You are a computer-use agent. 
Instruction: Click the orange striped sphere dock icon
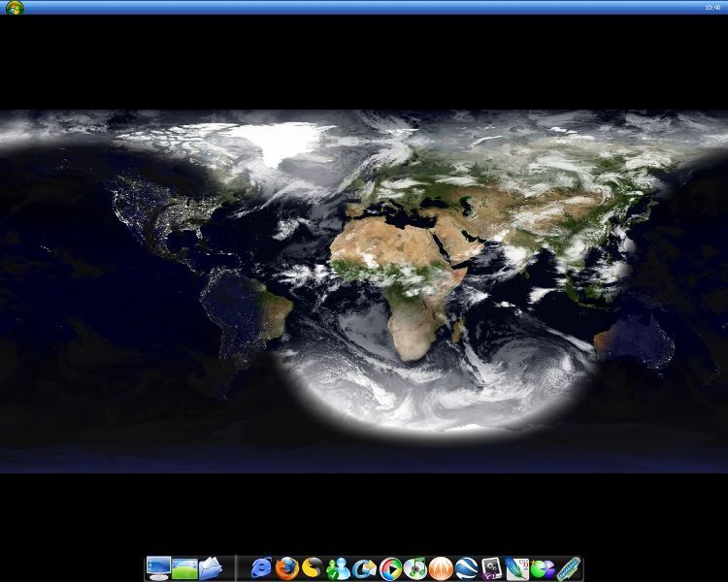click(441, 568)
